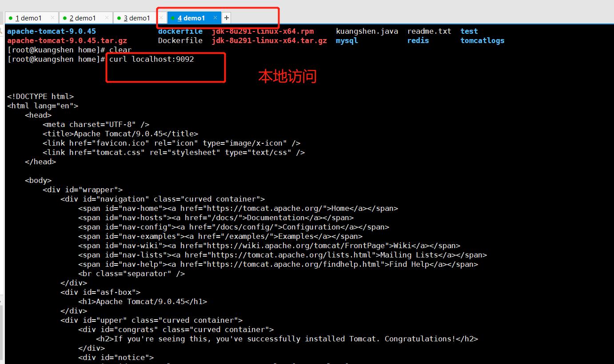Click the apache-tomcat-9.0.45.tar.gz archive name
This screenshot has width=614, height=364.
[x=67, y=40]
